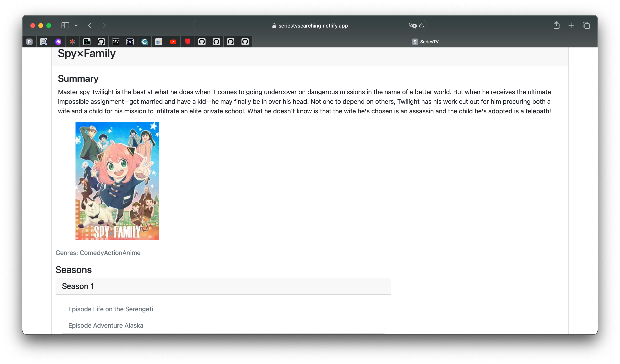Open the purple diamond pinned tab

(58, 42)
